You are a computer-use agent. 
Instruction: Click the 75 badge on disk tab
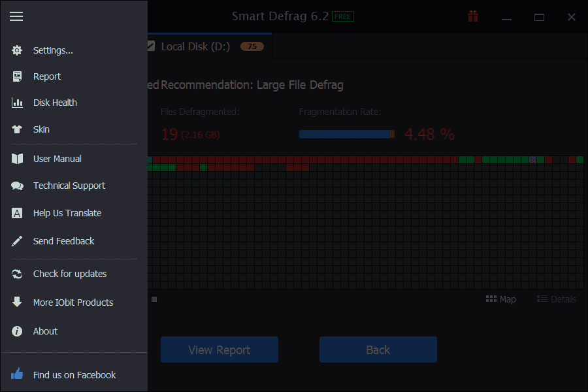(252, 46)
